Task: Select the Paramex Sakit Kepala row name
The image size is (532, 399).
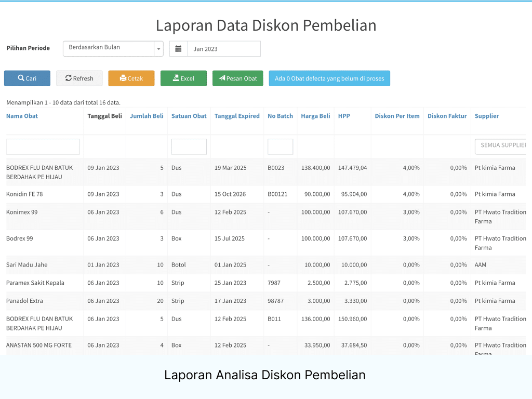Action: point(35,283)
